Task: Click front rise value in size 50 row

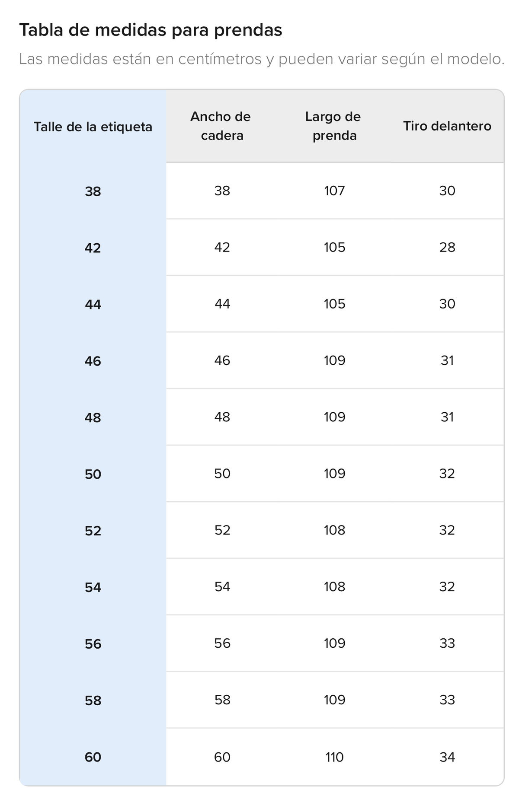Action: tap(447, 474)
